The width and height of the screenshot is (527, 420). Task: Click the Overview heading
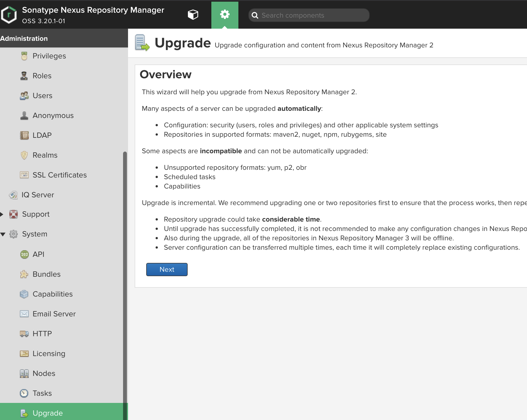(x=166, y=74)
